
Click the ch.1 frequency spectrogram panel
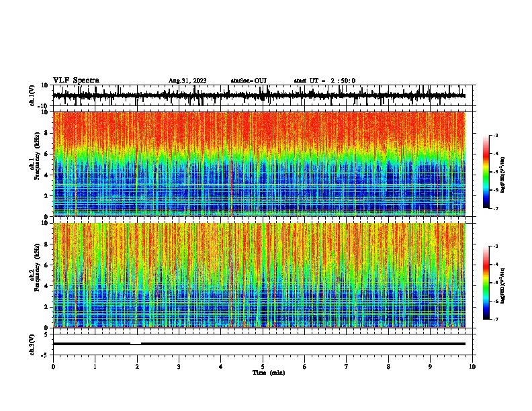[259, 164]
